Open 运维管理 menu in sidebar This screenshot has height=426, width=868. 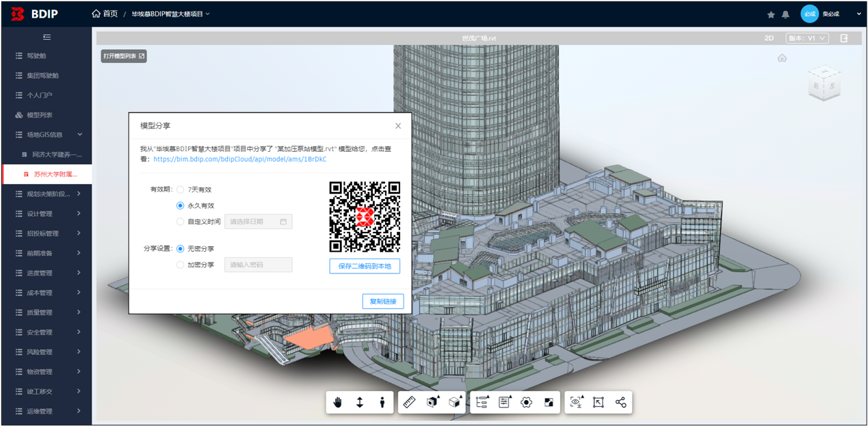pyautogui.click(x=47, y=411)
